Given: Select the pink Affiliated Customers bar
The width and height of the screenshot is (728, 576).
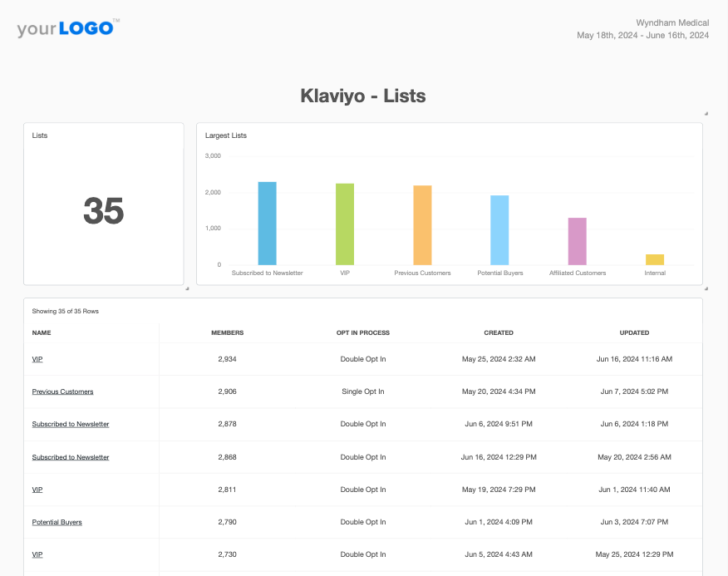Looking at the screenshot, I should click(578, 241).
